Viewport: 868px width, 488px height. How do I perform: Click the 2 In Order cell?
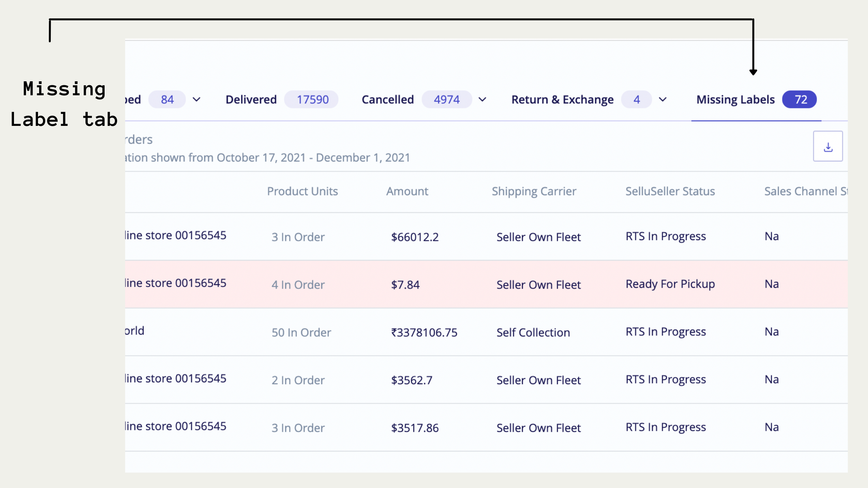(x=298, y=380)
